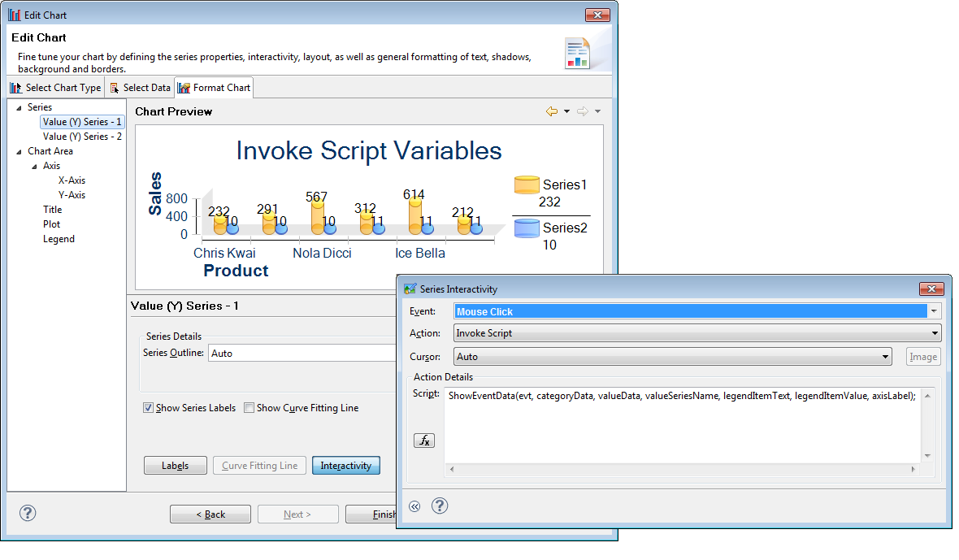Click the 614 data label in chart
The width and height of the screenshot is (959, 560).
pos(414,194)
